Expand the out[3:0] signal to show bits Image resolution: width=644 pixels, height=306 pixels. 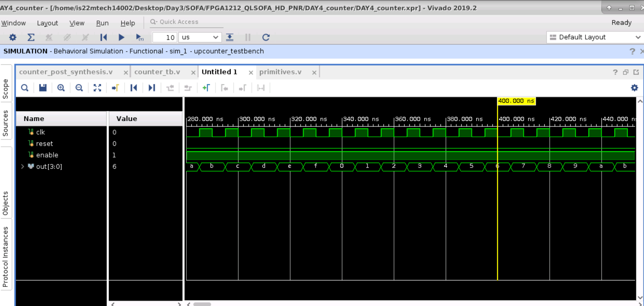pos(22,166)
